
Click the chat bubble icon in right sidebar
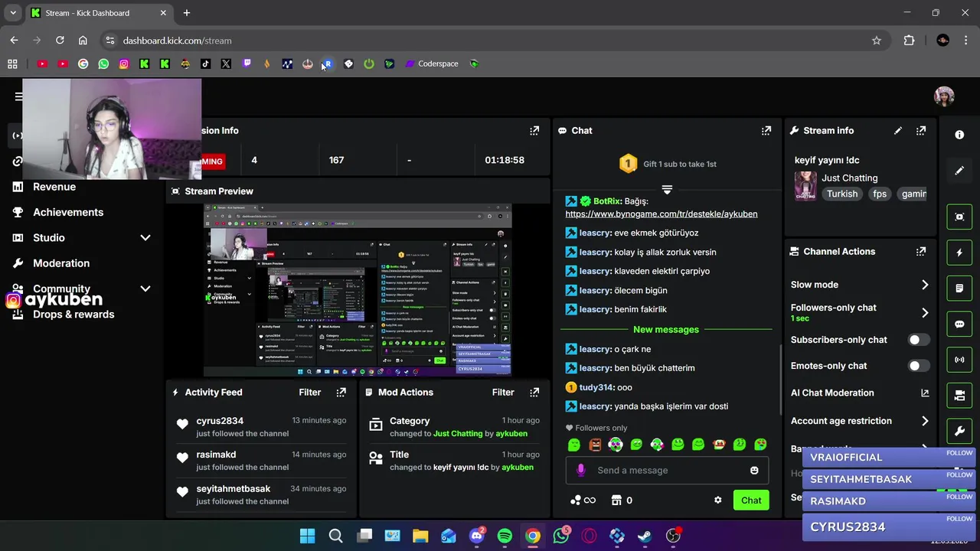(x=959, y=324)
